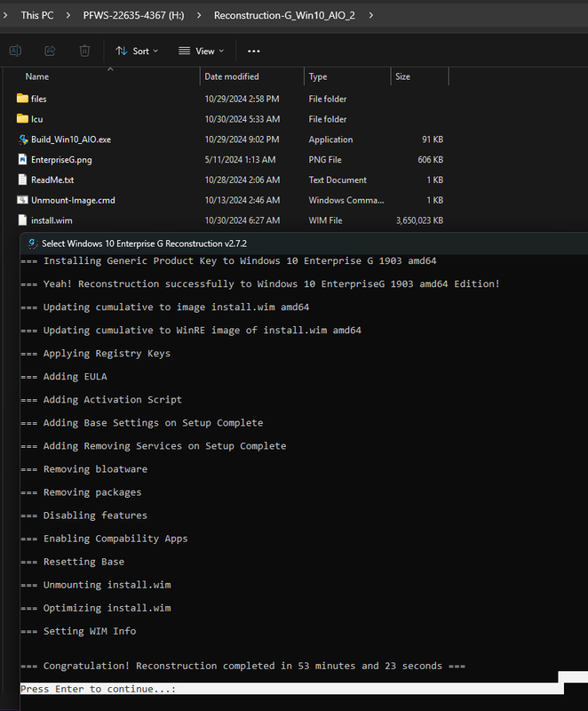Open the View dropdown

pos(201,52)
